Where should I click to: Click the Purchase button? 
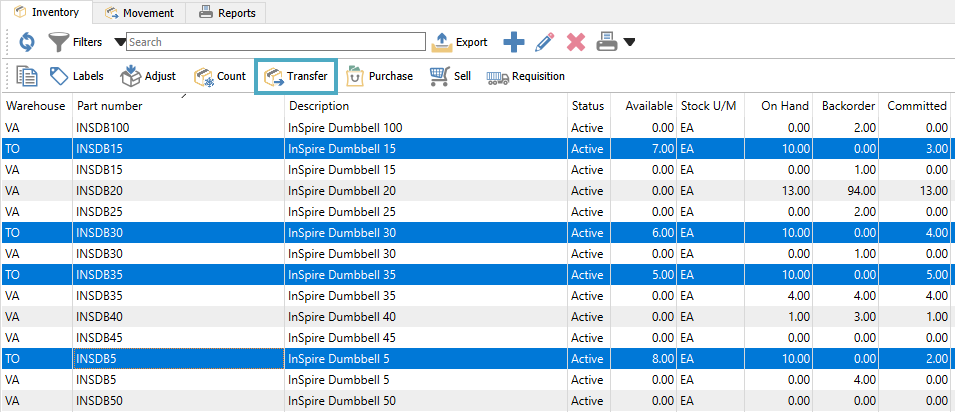coord(379,76)
